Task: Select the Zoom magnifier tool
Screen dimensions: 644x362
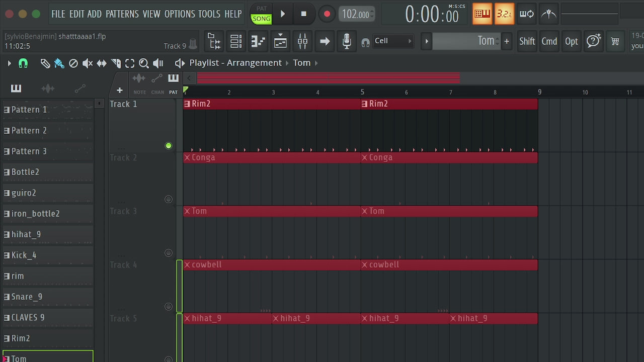Action: click(x=144, y=63)
